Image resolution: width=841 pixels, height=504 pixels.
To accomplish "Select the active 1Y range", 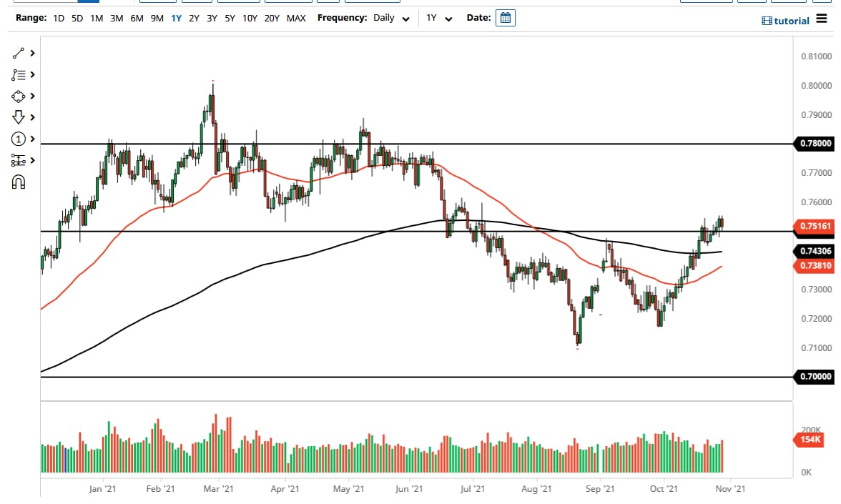I will [x=176, y=19].
